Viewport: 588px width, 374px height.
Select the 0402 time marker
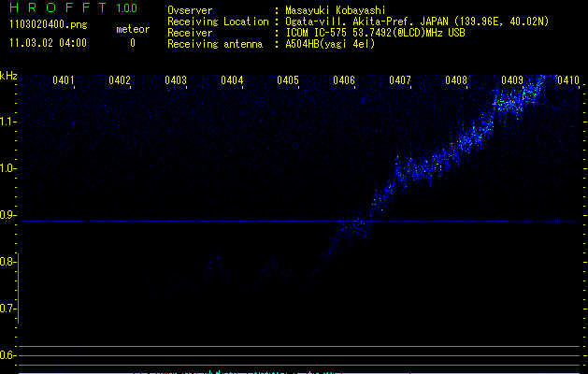[x=120, y=80]
